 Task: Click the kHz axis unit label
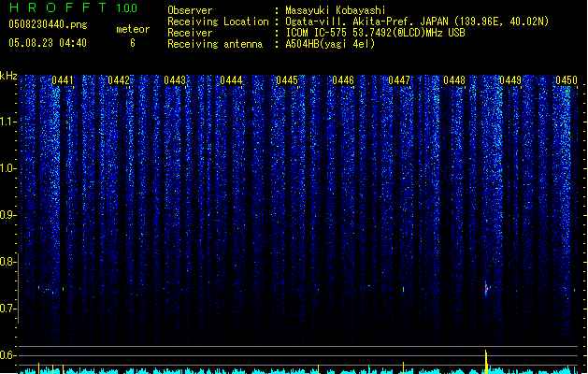[x=8, y=76]
